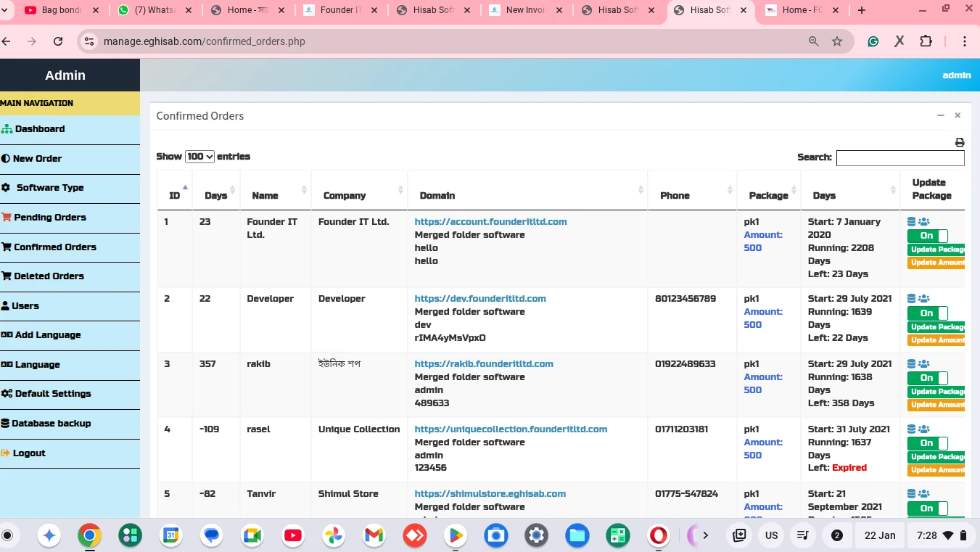Toggle the On switch for Founder IT Ltd.
980x552 pixels.
[x=927, y=236]
